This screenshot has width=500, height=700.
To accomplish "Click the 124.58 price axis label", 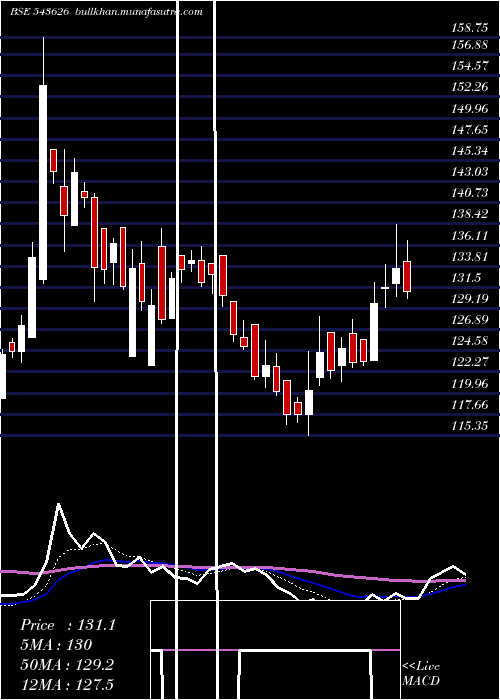I will [469, 342].
